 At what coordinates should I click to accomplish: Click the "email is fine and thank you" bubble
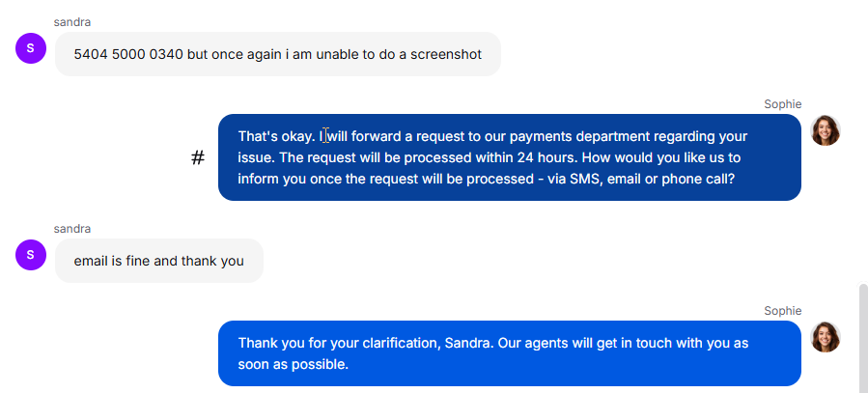click(x=159, y=261)
